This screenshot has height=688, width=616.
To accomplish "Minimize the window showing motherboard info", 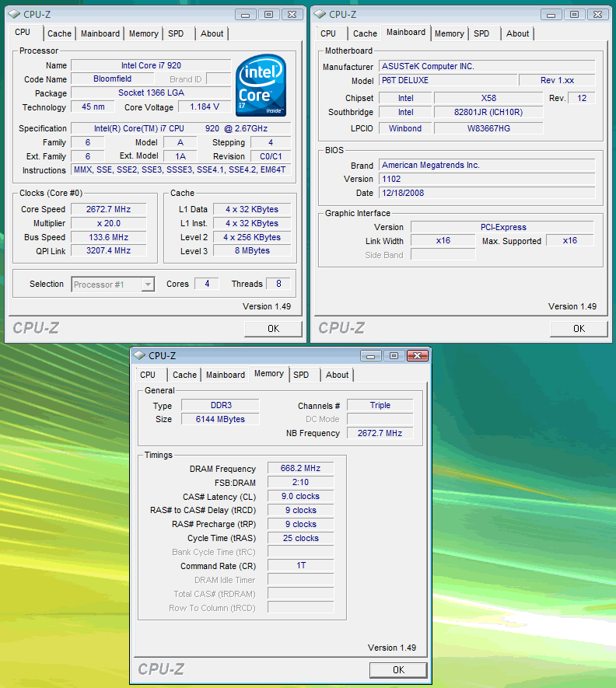I will [552, 14].
